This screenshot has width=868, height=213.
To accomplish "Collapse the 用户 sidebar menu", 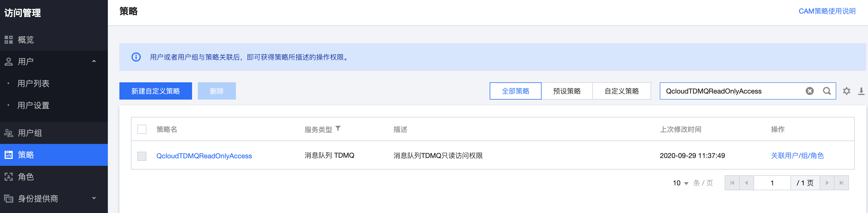I will click(x=94, y=61).
